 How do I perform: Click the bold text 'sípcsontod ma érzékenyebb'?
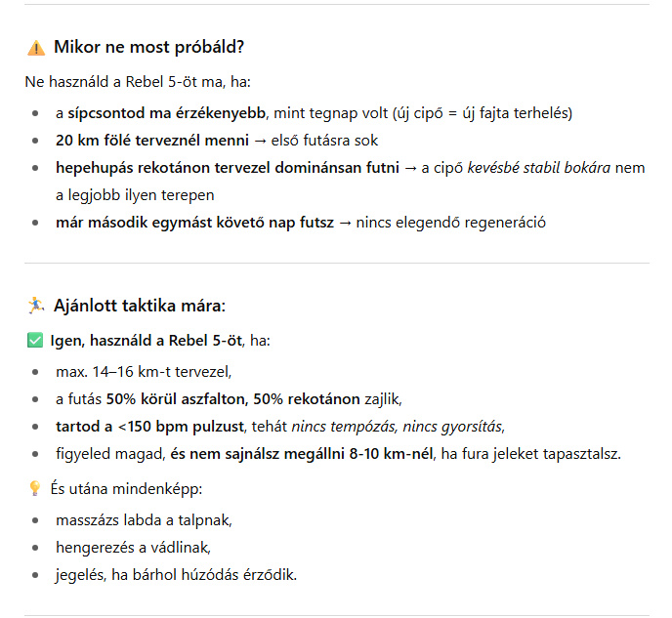tap(167, 113)
